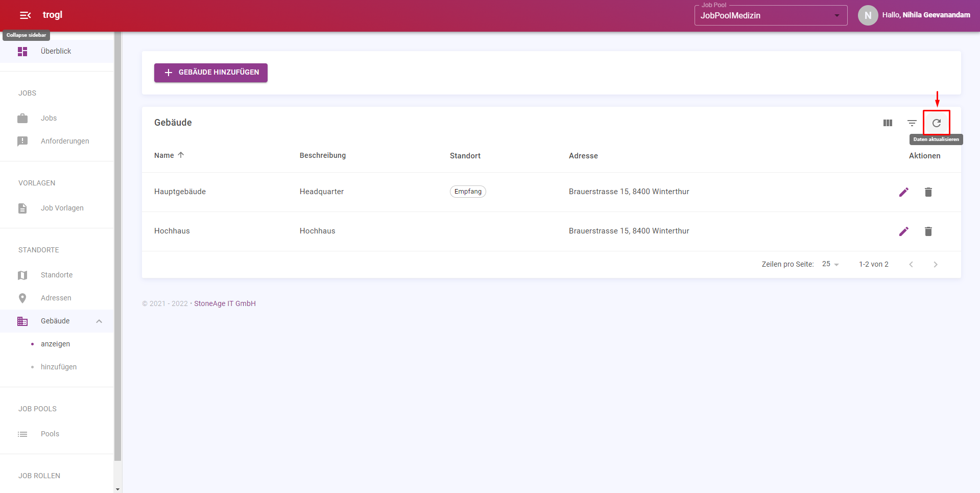The width and height of the screenshot is (980, 493).
Task: Click the Hauptgebäude name cell
Action: point(180,192)
